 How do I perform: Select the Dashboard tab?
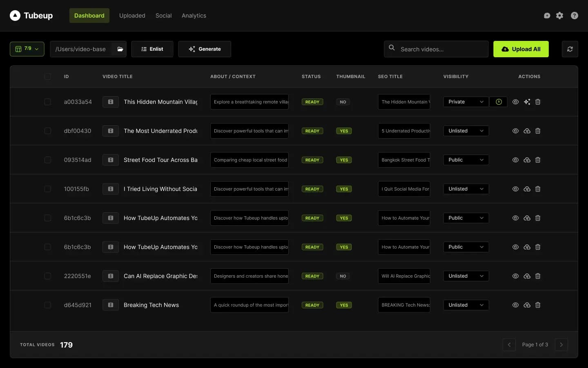pos(89,16)
